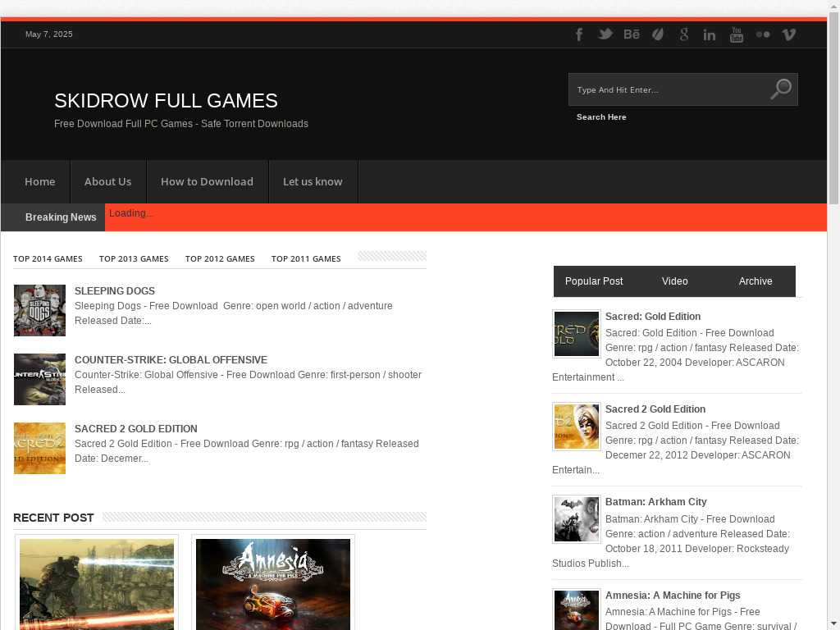Open the How to Download page
840x630 pixels.
(207, 181)
